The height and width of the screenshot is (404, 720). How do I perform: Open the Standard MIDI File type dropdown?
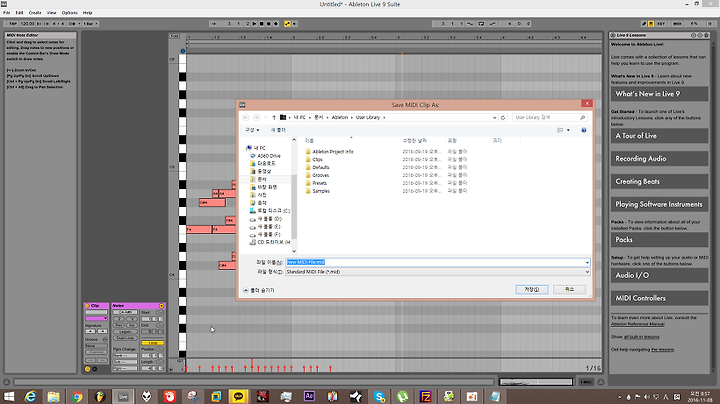tap(438, 272)
